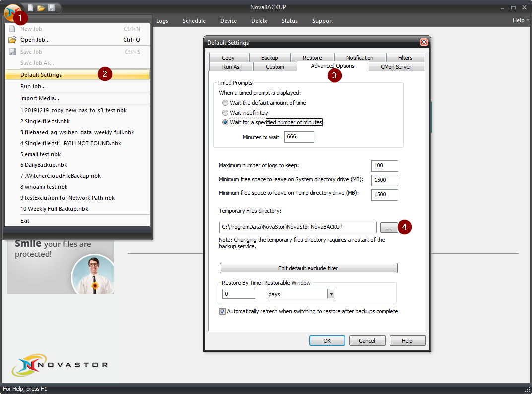Switch to the Backup tab
Screen dimensions: 532x394
click(270, 58)
